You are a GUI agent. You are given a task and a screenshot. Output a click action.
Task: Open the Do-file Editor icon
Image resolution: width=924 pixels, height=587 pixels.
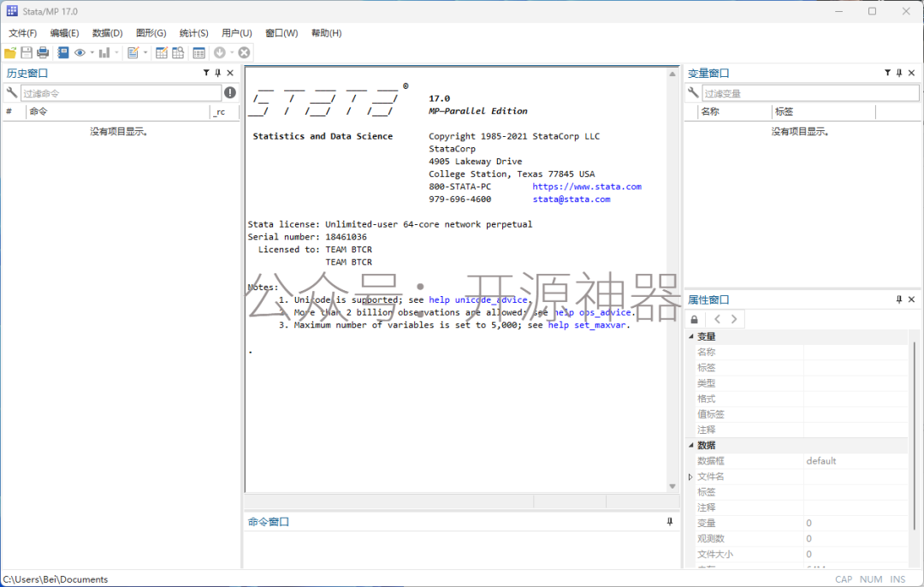click(133, 53)
